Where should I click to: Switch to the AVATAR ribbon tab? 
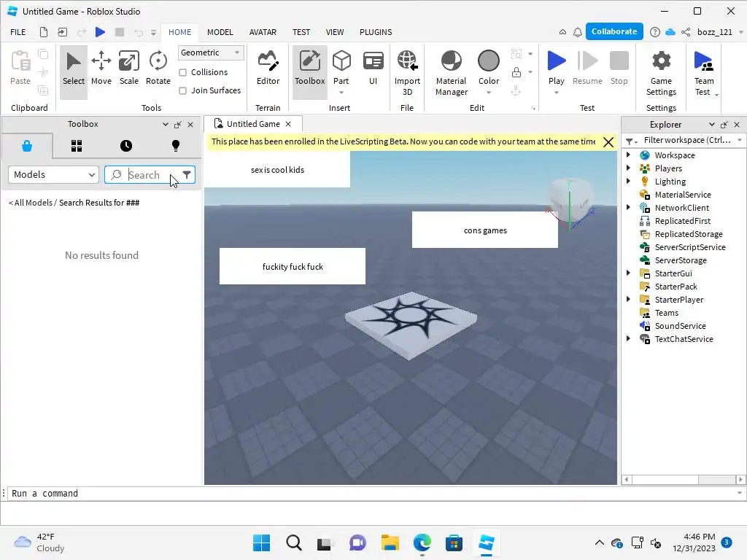pos(263,32)
